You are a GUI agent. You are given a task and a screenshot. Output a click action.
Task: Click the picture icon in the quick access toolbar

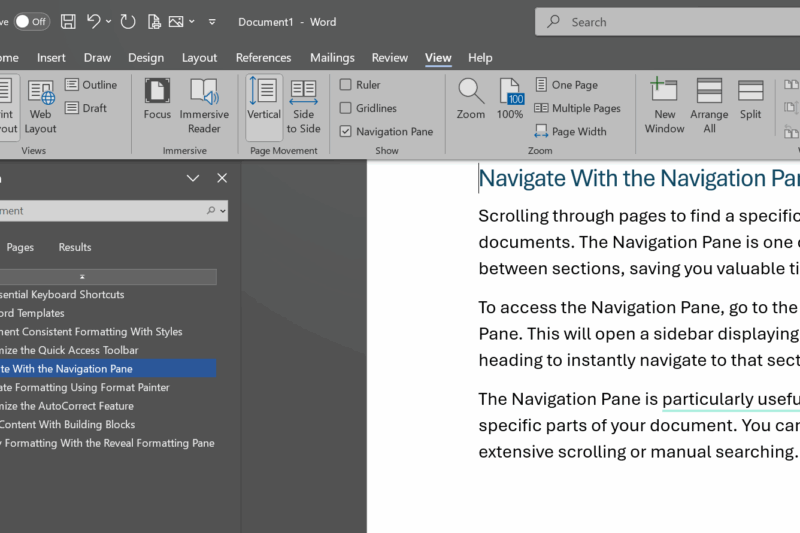click(x=176, y=22)
